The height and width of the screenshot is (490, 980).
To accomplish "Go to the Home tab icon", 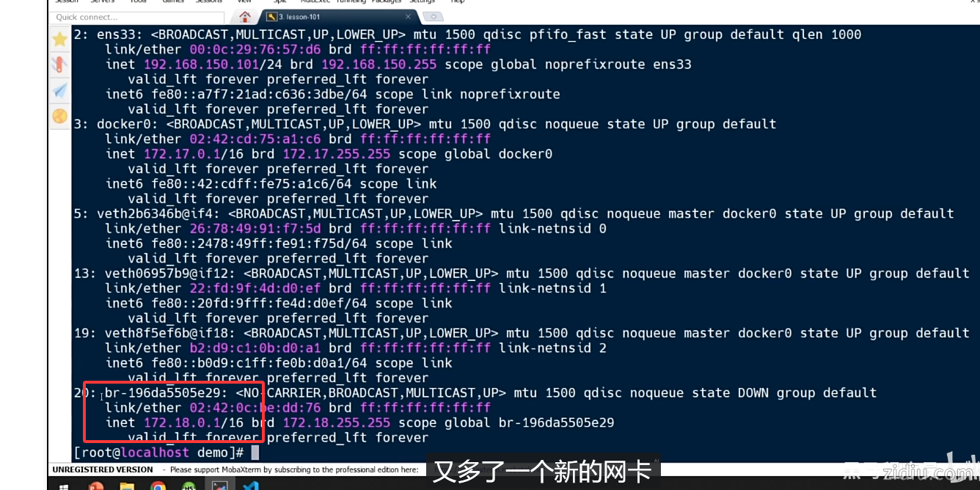I will [x=245, y=17].
